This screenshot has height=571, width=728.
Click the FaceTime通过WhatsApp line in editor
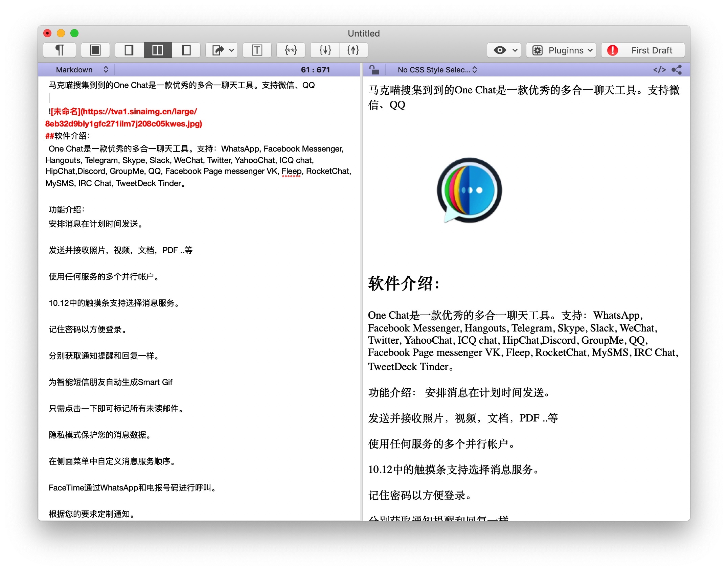133,487
